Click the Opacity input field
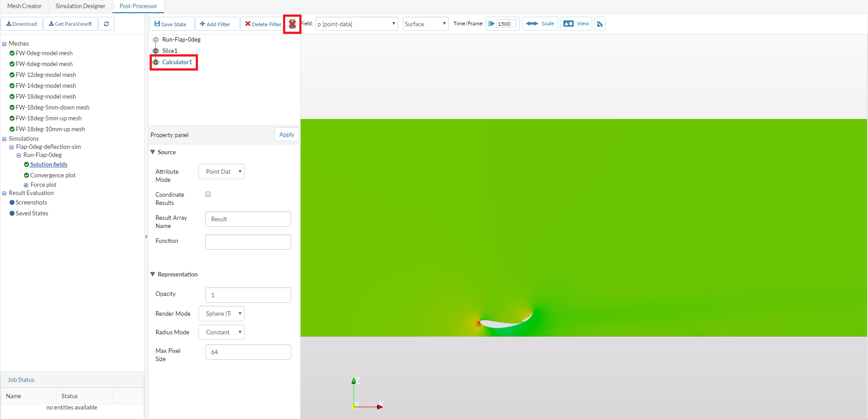 tap(248, 295)
